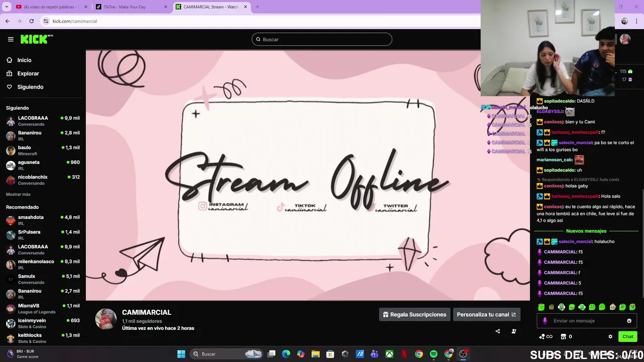This screenshot has width=644, height=362.
Task: Open Netflix from taskbar
Action: click(404, 354)
